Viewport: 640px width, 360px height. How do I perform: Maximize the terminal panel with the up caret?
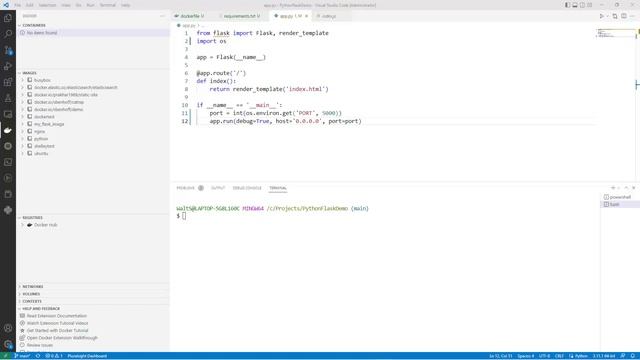click(x=626, y=188)
